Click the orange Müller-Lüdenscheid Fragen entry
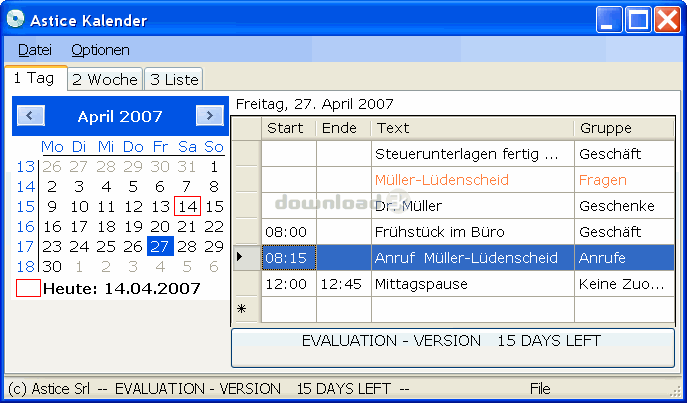The image size is (687, 403). pos(472,180)
